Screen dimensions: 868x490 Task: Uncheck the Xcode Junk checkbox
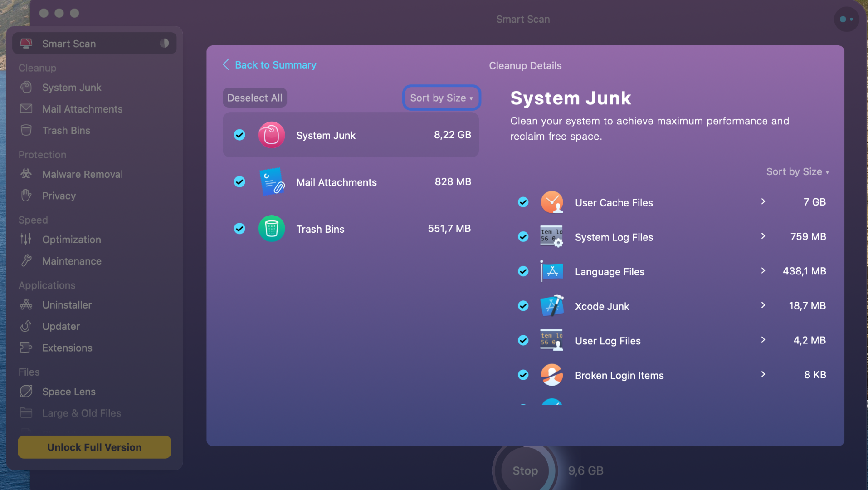[523, 305]
